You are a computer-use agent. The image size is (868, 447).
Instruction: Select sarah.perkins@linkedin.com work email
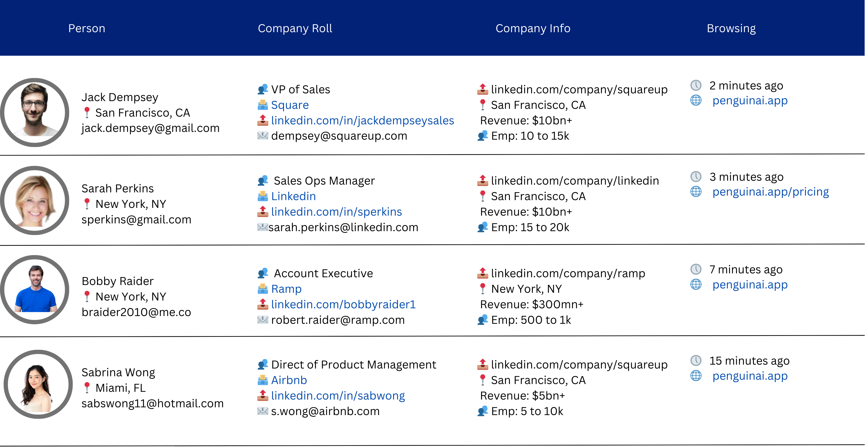(343, 227)
